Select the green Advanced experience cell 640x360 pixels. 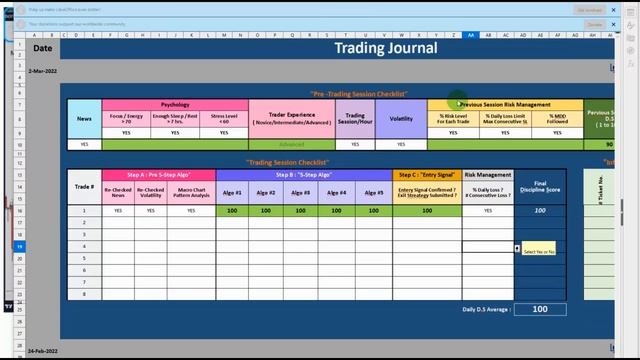[x=292, y=144]
